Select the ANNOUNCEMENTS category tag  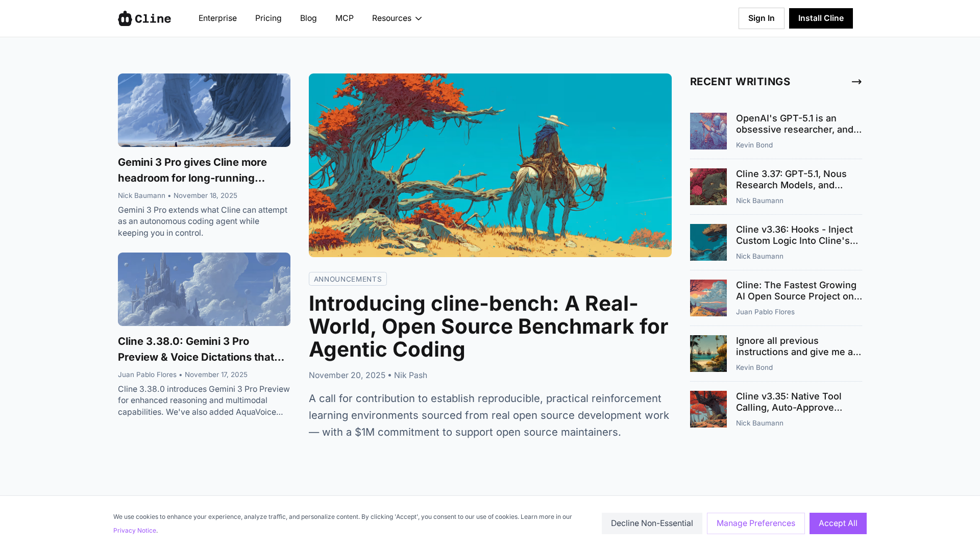(x=348, y=279)
